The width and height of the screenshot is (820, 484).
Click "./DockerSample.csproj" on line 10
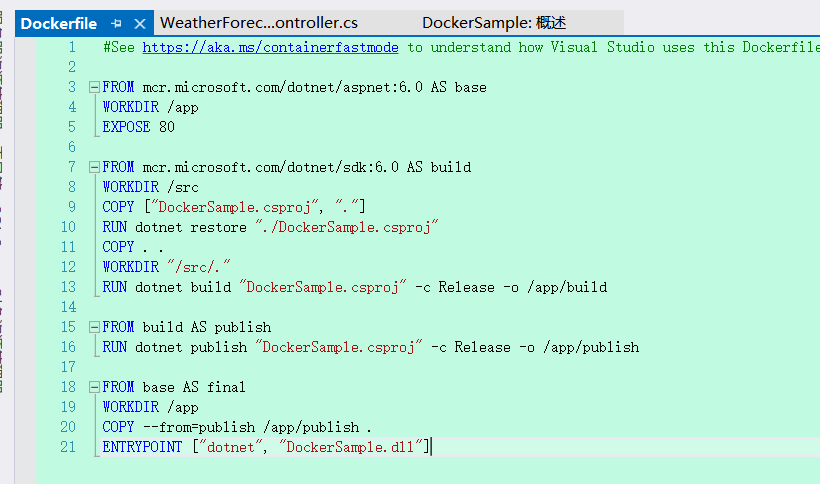pyautogui.click(x=347, y=227)
